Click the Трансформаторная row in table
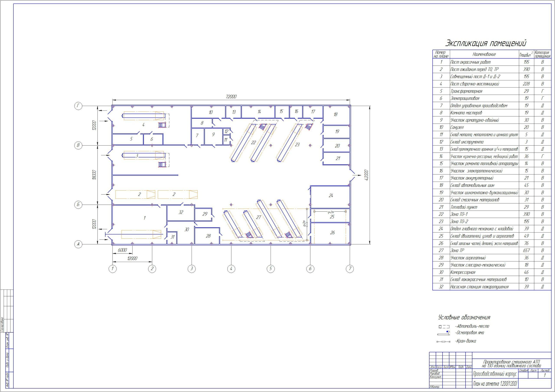The width and height of the screenshot is (555, 392). coord(466,91)
